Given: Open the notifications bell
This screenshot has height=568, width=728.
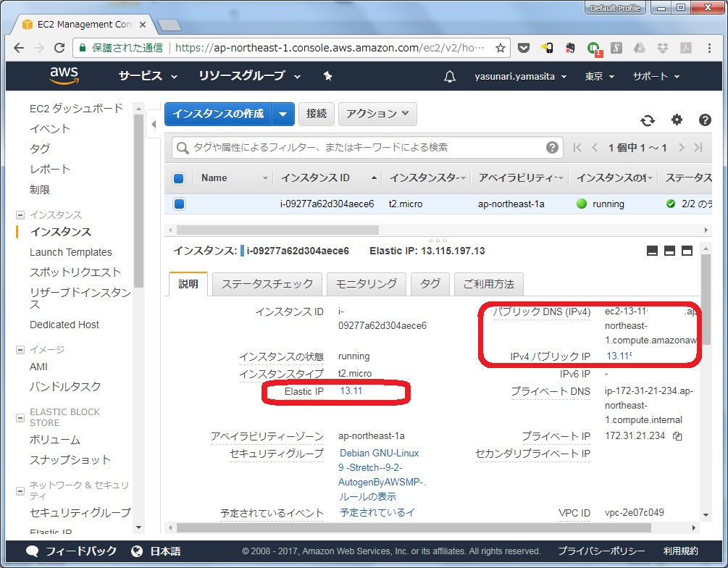Looking at the screenshot, I should [x=449, y=76].
